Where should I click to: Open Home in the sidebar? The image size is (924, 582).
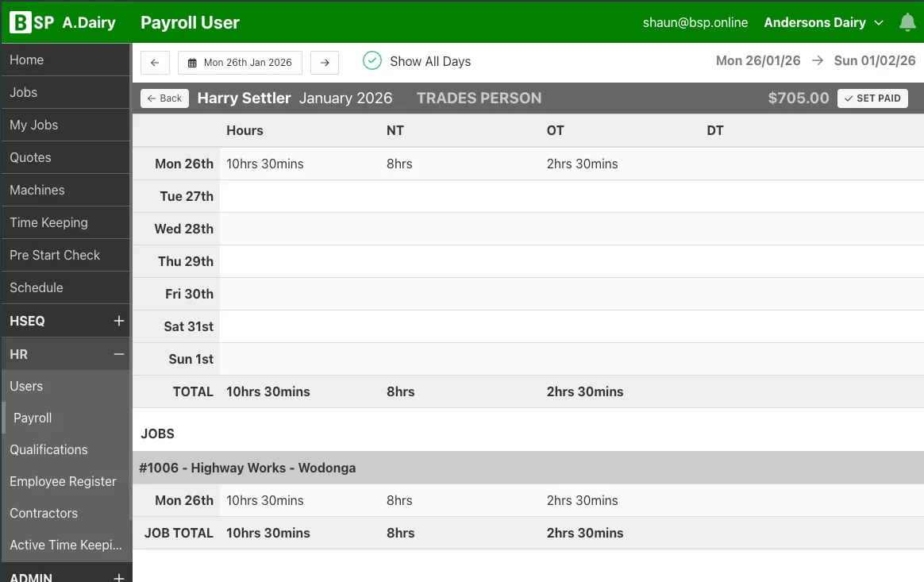(x=65, y=60)
